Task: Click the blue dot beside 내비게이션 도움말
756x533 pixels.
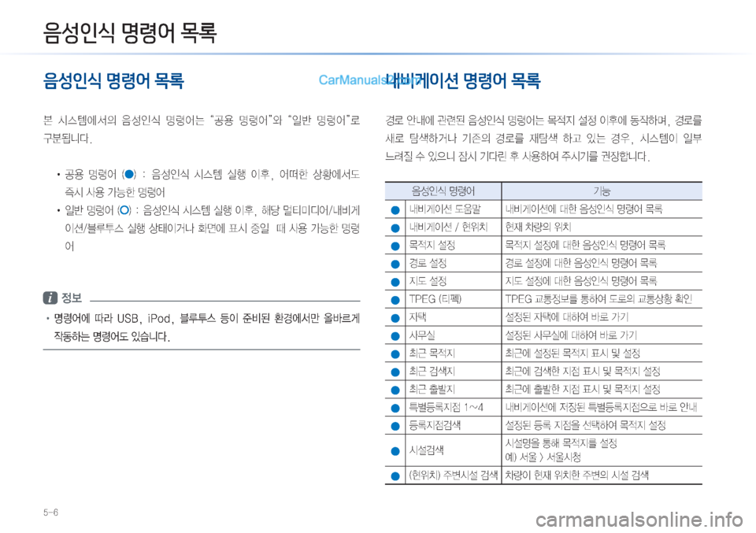Action: (395, 210)
